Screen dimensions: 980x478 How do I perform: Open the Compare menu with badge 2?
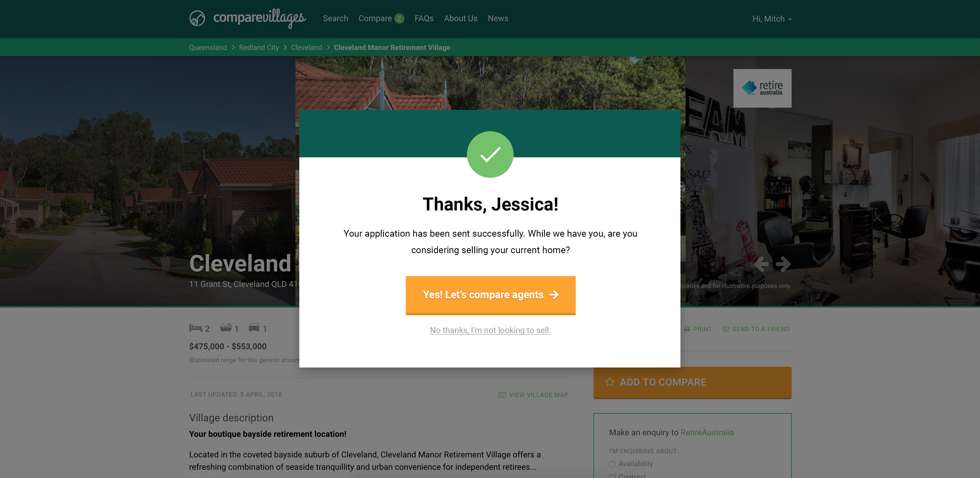tap(381, 18)
